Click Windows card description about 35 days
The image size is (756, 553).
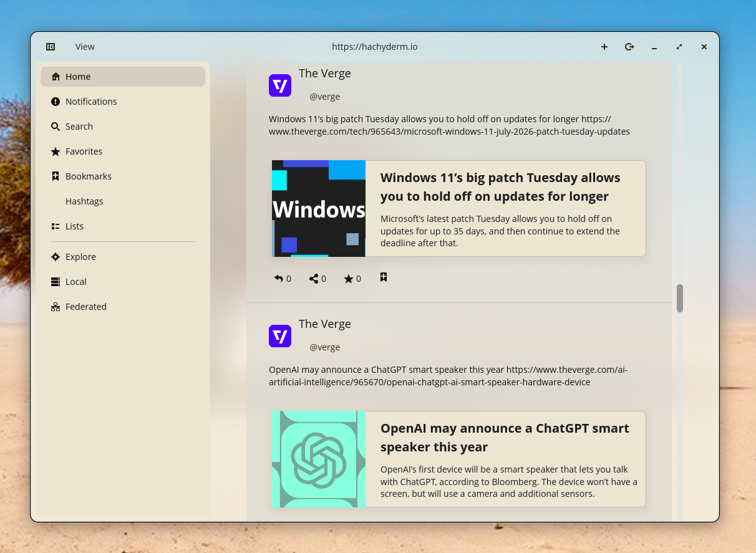[x=500, y=231]
